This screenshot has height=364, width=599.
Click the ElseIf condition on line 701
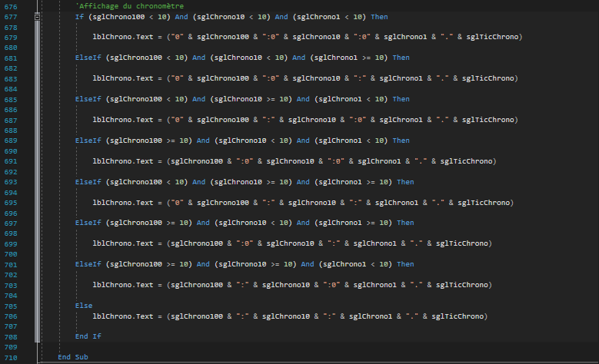[x=245, y=264]
